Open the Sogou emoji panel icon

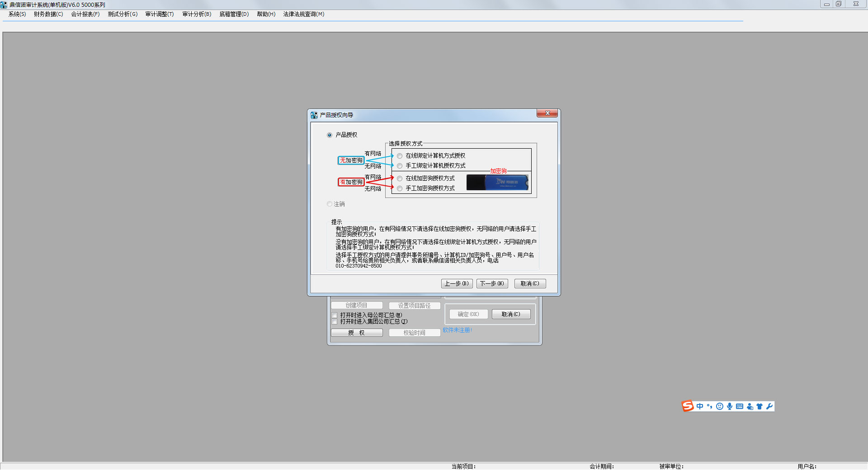(719, 406)
